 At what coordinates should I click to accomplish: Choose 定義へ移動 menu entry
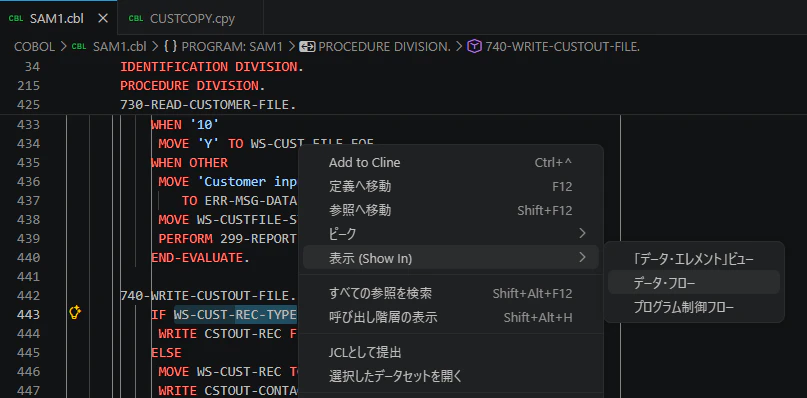(x=450, y=186)
